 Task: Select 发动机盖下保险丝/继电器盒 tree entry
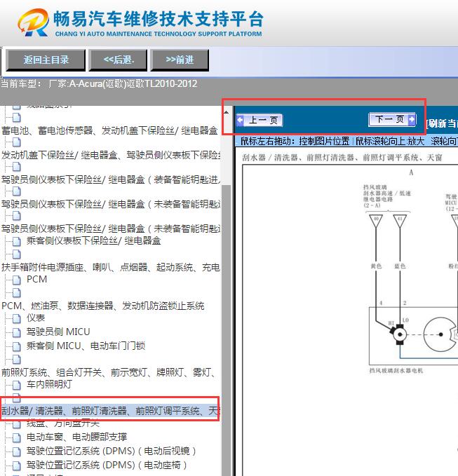point(111,155)
